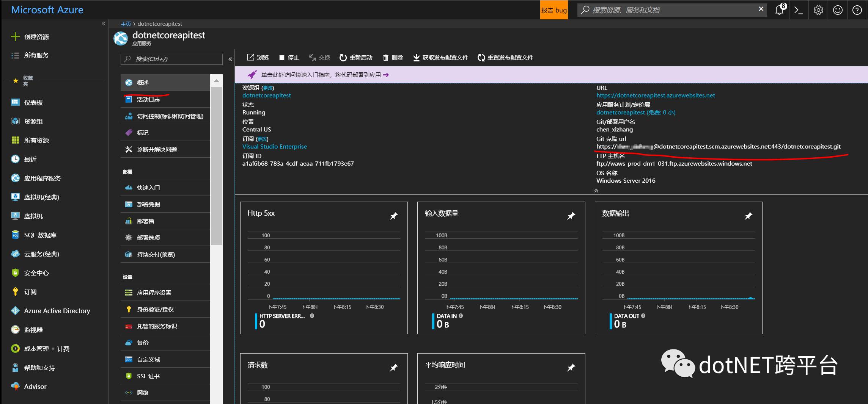The height and width of the screenshot is (404, 868).
Task: Open the dotnetcoreapitest.azurewebsites.net URL link
Action: point(656,96)
